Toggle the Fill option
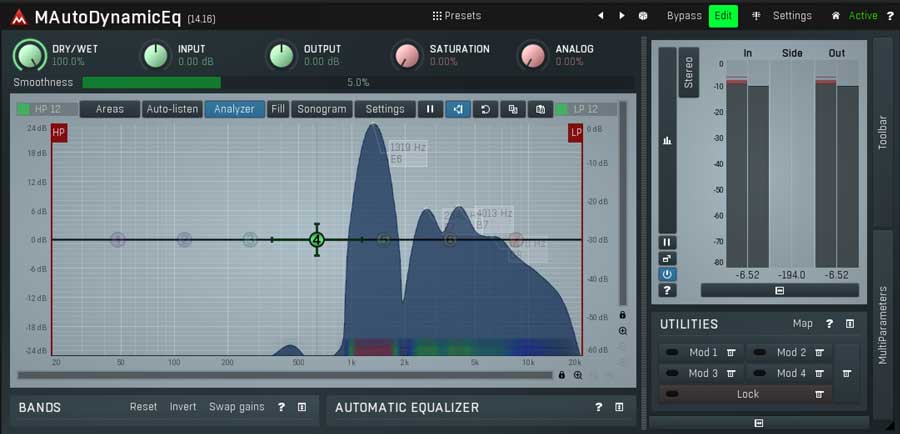This screenshot has width=900, height=434. (x=278, y=109)
